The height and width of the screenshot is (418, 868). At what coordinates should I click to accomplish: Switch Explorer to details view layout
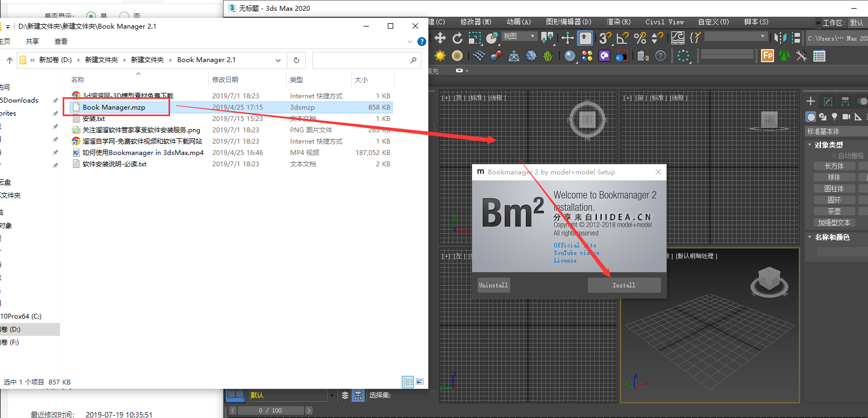click(x=408, y=382)
